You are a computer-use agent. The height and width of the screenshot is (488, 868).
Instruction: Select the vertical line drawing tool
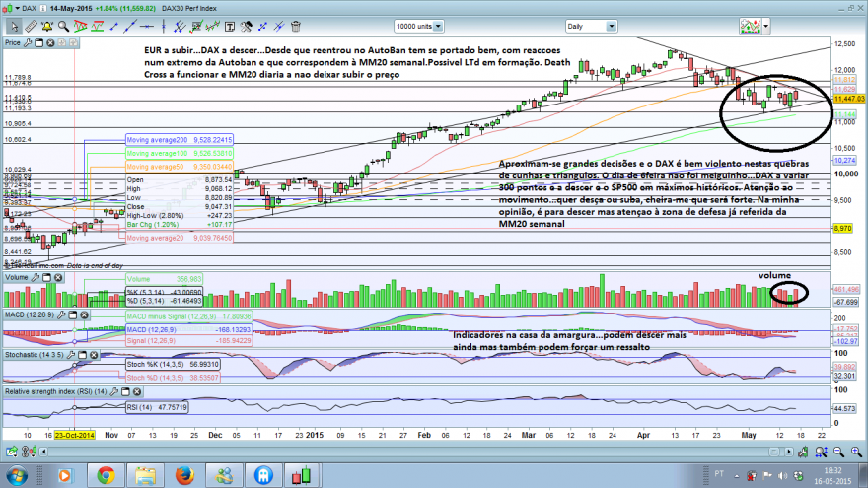click(164, 26)
